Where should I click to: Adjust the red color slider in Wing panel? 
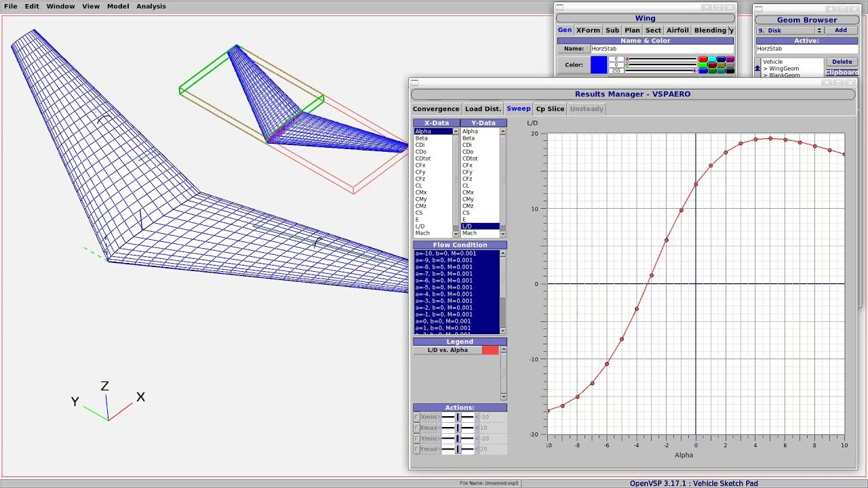click(x=661, y=60)
